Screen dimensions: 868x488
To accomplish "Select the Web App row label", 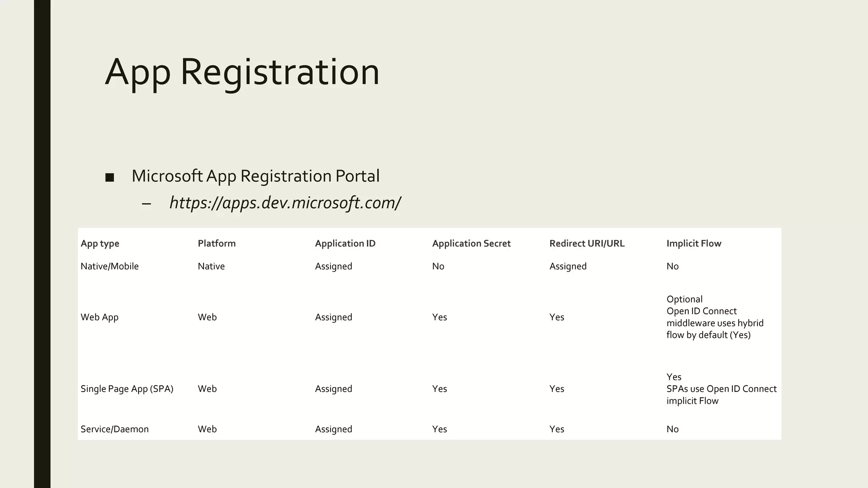I will [100, 317].
